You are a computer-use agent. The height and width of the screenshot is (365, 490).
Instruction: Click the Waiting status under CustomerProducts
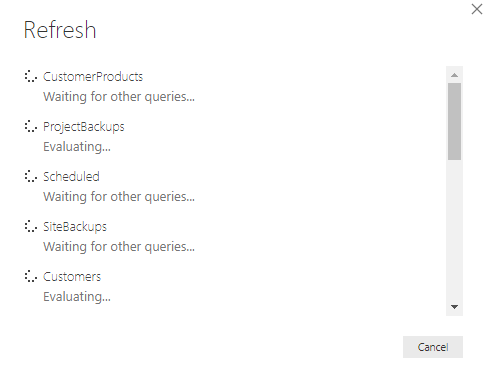[119, 97]
